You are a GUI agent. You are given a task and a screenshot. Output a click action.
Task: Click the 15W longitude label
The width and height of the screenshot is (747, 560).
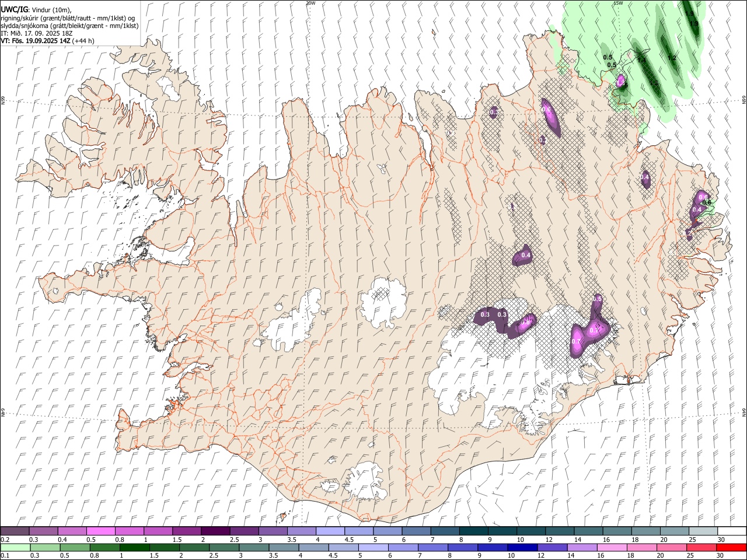(618, 3)
